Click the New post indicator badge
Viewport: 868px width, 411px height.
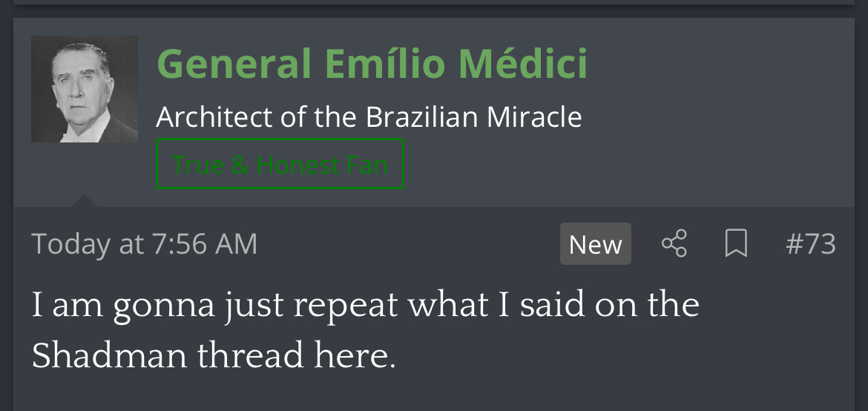coord(595,244)
